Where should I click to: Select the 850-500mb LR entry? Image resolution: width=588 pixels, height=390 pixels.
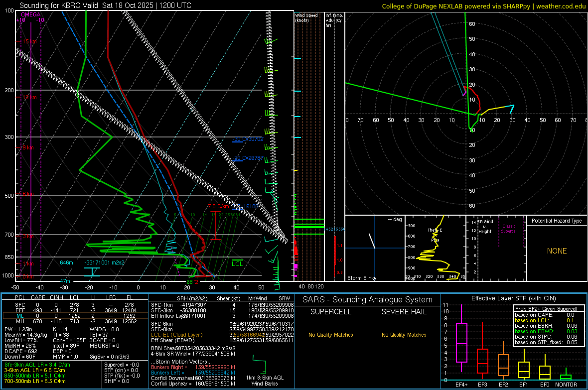35,376
